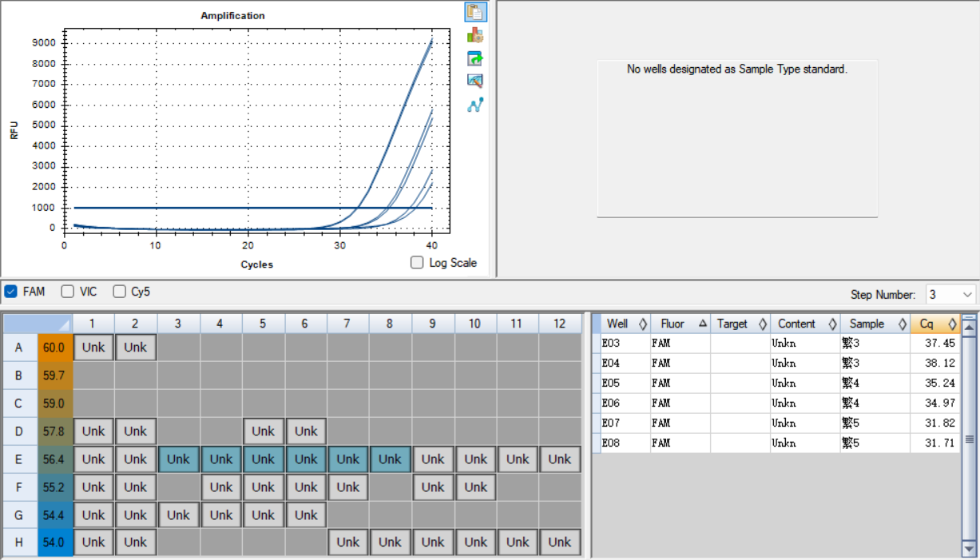Sort table by Well column
This screenshot has width=980, height=560.
(625, 324)
